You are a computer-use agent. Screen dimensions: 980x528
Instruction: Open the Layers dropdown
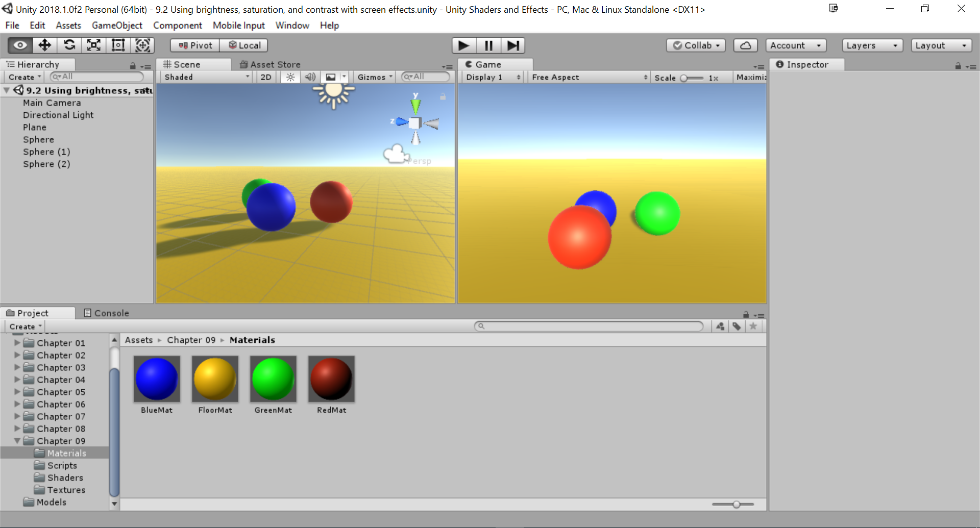pos(872,45)
